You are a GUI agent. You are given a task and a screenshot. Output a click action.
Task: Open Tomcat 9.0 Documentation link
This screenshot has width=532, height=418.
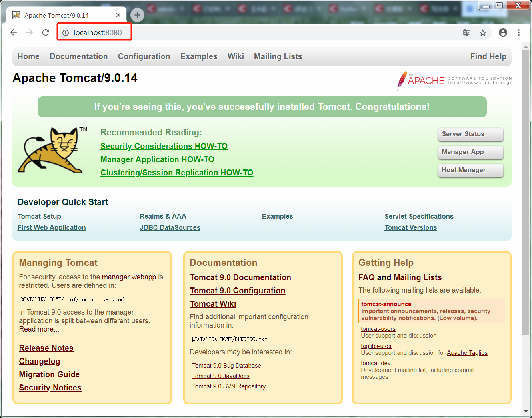(x=240, y=277)
